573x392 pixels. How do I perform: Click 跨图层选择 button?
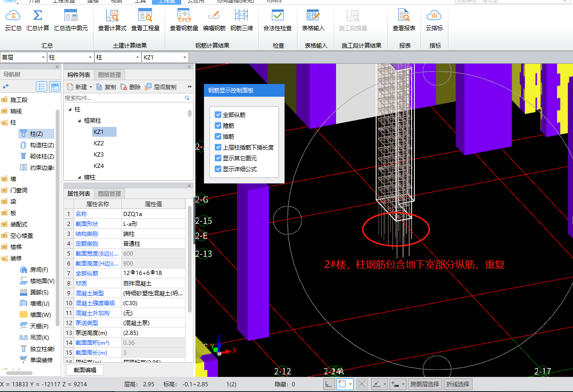click(424, 384)
